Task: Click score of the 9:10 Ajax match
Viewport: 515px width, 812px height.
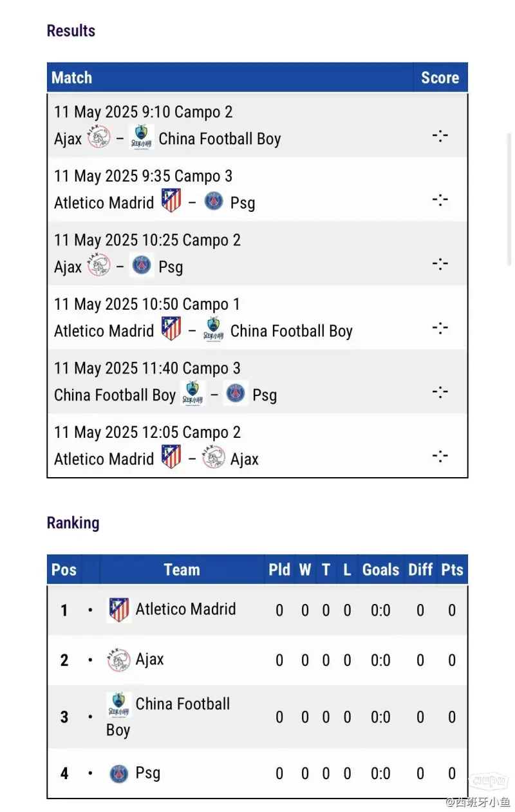Action: point(440,136)
